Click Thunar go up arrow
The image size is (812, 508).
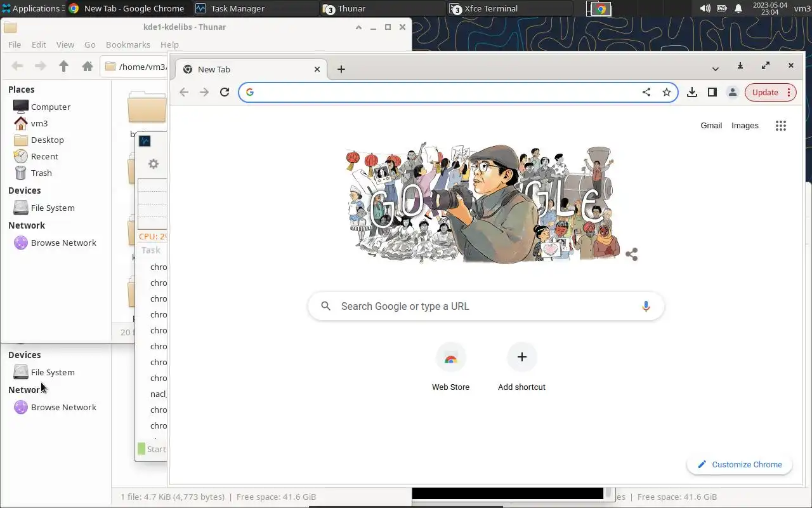[x=63, y=66]
